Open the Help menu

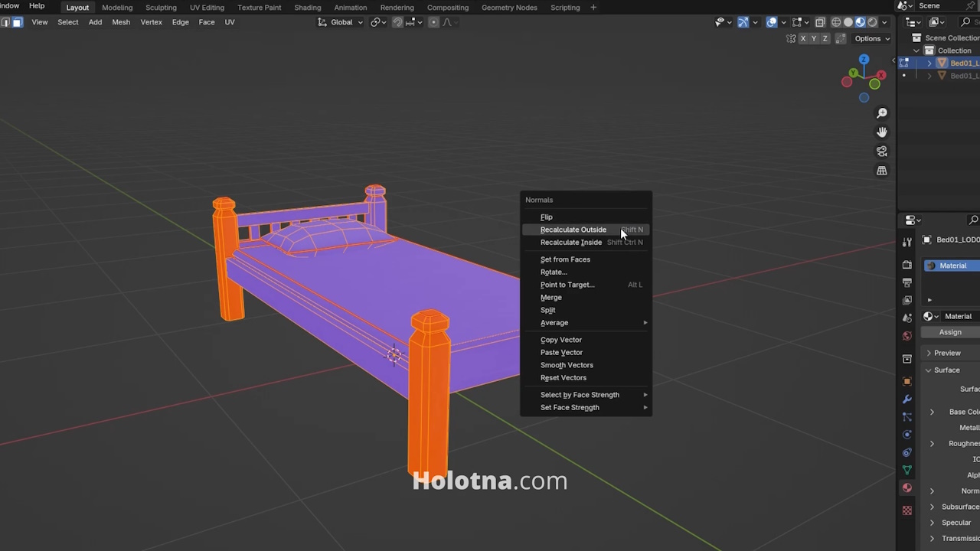37,6
